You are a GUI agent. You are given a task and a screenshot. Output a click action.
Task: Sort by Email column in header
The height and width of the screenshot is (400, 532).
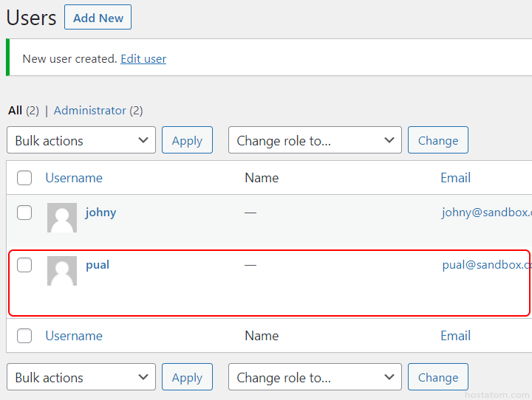[x=455, y=178]
